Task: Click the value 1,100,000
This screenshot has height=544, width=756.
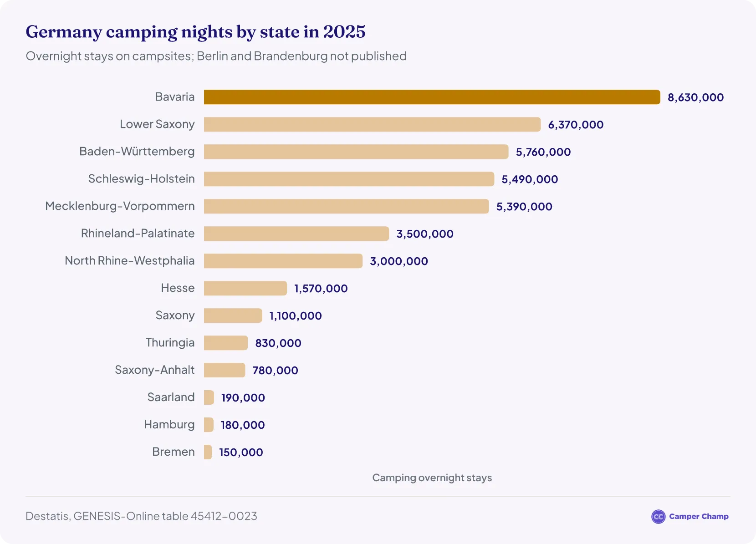Action: pos(296,316)
